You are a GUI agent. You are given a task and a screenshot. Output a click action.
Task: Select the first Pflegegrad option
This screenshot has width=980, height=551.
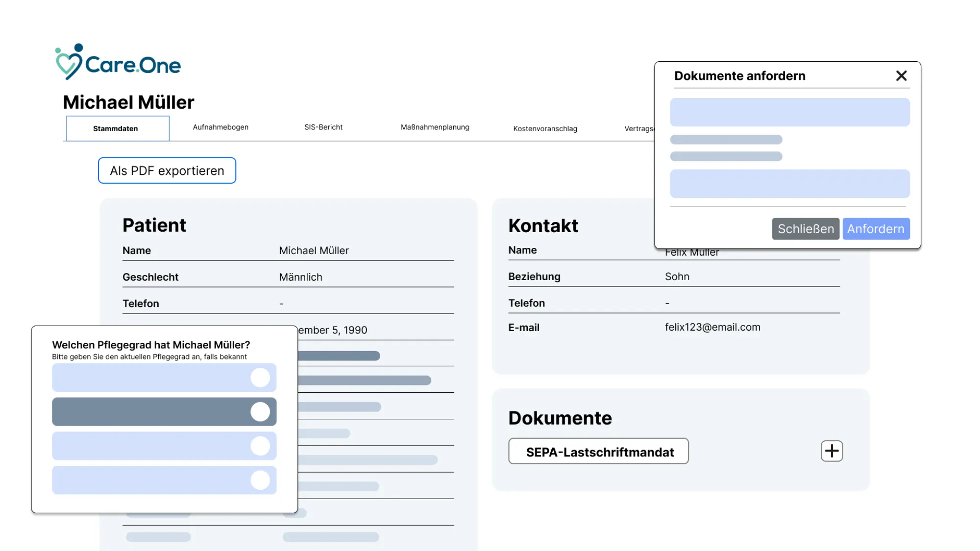point(164,378)
